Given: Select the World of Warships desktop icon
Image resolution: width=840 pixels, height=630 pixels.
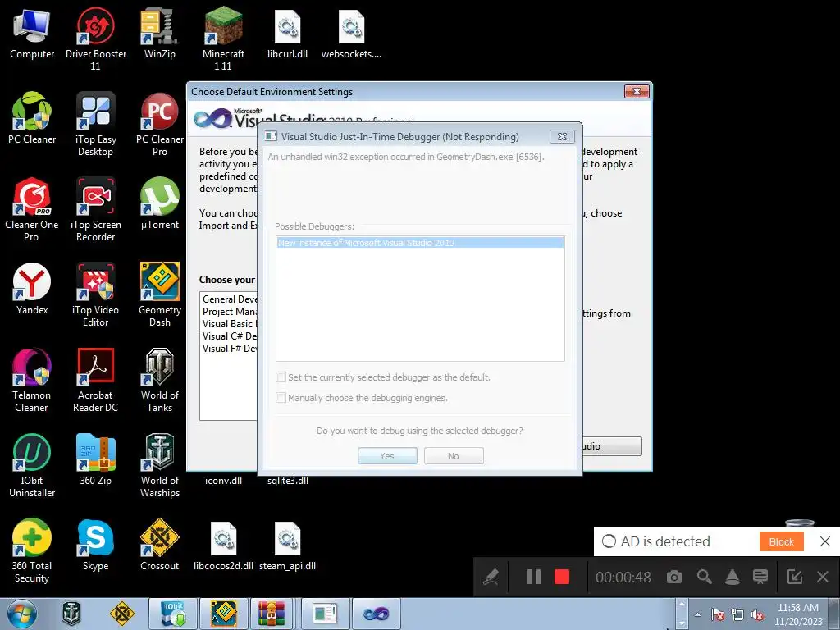Looking at the screenshot, I should click(x=160, y=466).
